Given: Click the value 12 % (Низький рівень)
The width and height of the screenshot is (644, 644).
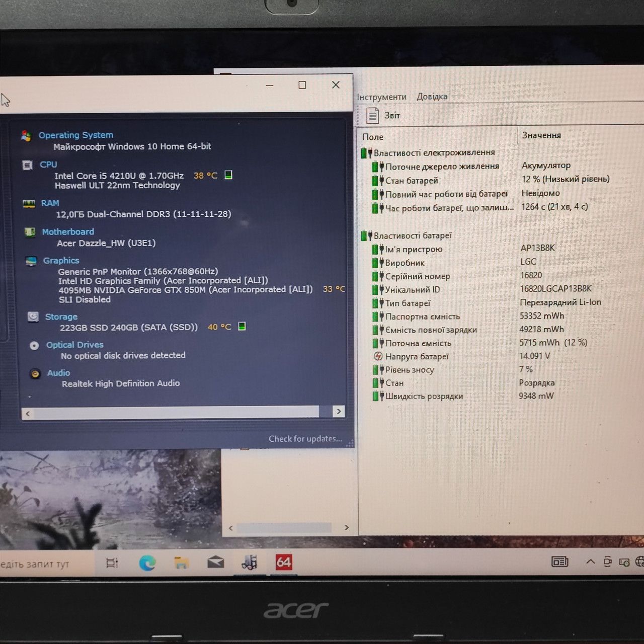Looking at the screenshot, I should click(x=566, y=179).
